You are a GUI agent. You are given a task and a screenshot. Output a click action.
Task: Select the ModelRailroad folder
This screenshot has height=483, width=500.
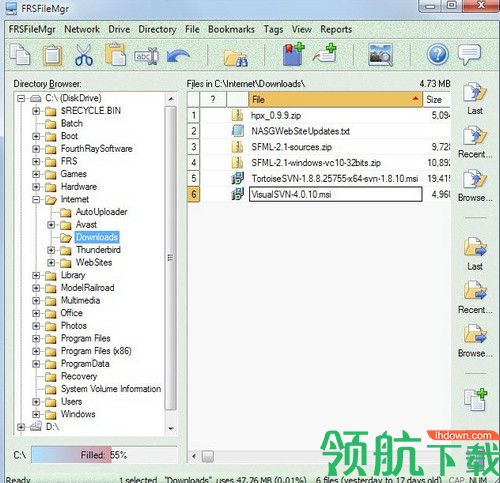click(88, 288)
